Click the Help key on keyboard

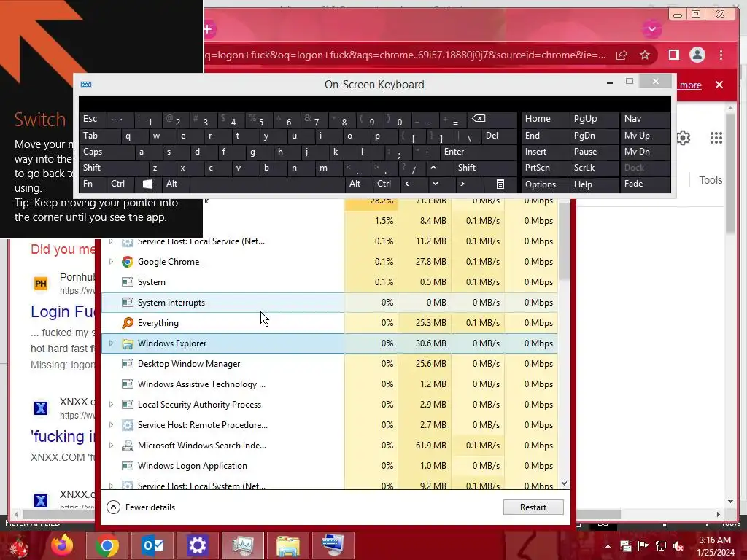tap(583, 184)
